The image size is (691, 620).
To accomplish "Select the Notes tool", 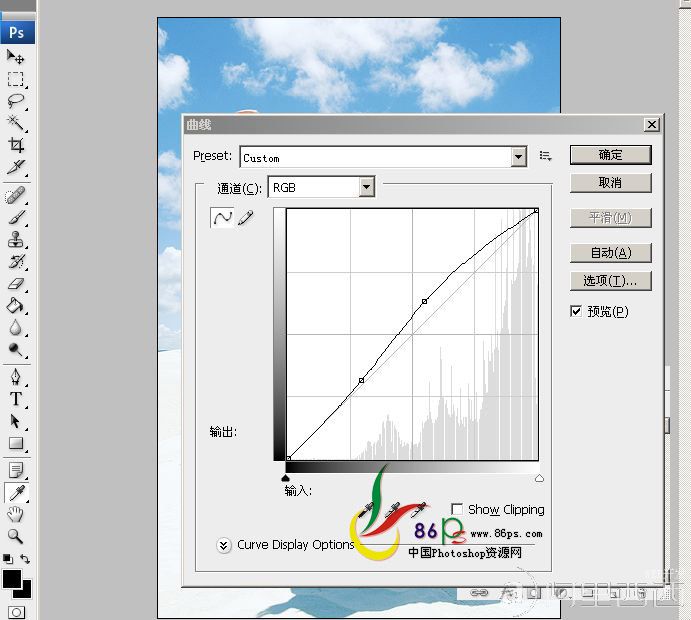I will pyautogui.click(x=15, y=471).
